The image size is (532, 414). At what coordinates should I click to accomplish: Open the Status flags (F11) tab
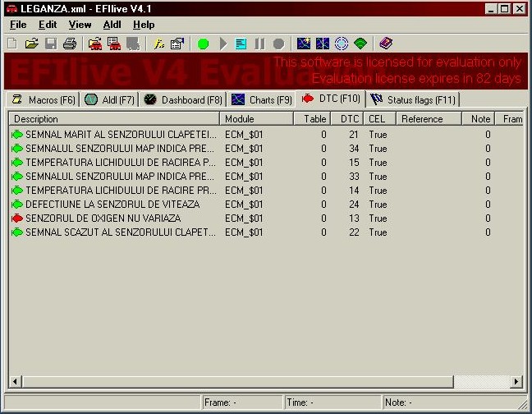point(413,99)
